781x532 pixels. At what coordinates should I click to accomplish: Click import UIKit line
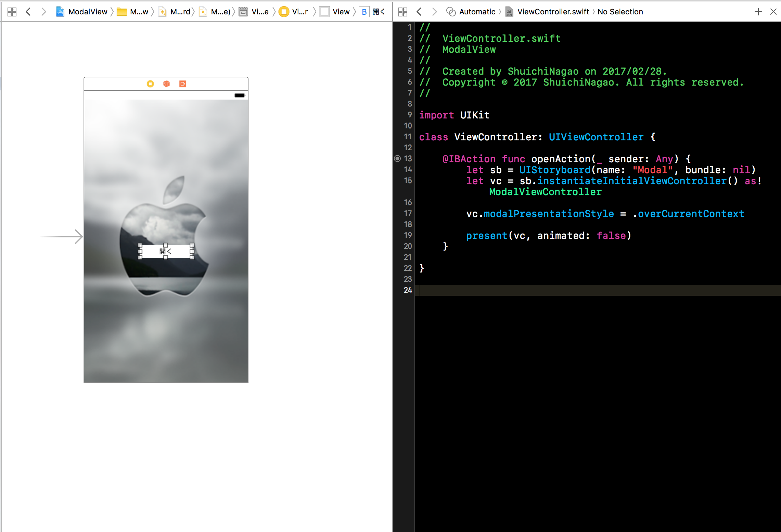pyautogui.click(x=454, y=115)
